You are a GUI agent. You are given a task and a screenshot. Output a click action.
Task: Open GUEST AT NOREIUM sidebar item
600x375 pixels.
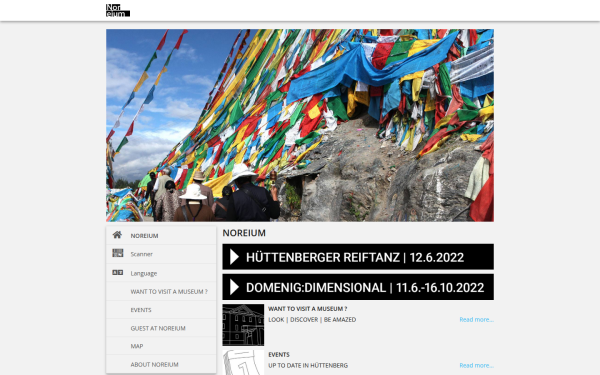click(161, 328)
